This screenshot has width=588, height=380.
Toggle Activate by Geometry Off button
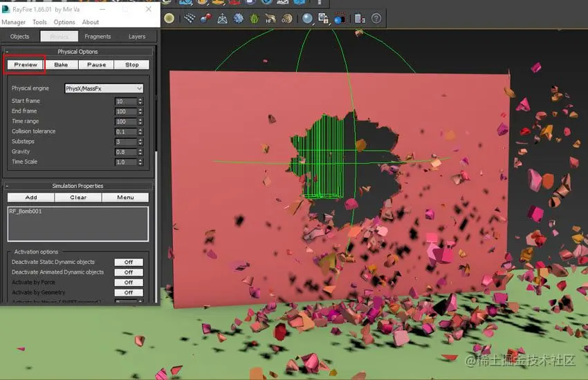coord(129,292)
